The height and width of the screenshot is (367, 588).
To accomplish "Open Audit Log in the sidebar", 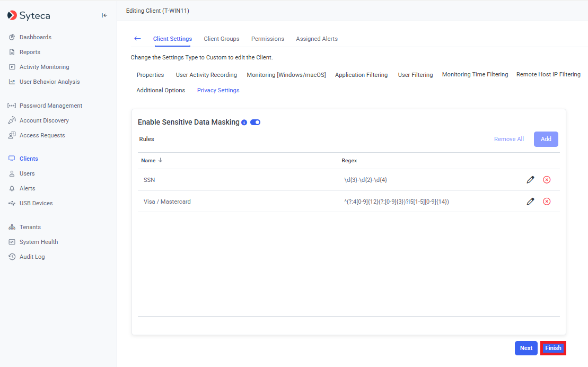I will (x=32, y=257).
